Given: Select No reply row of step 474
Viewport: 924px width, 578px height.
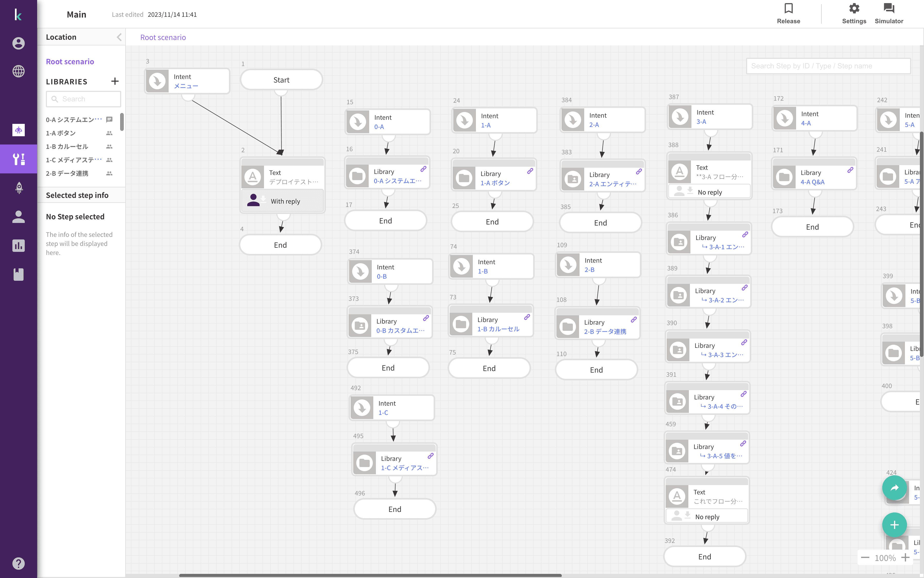Looking at the screenshot, I should coord(706,516).
